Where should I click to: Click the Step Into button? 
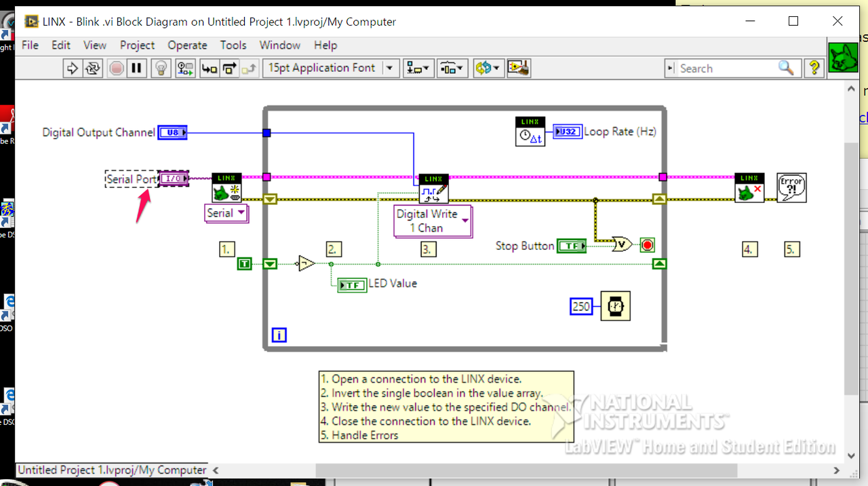(210, 68)
